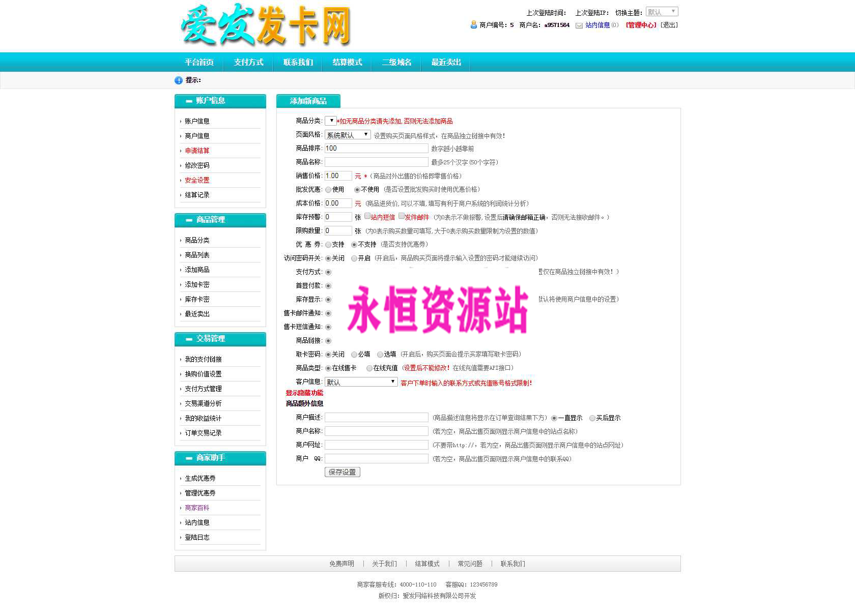
Task: Collapse the 商家助手 panel minus icon
Action: [189, 458]
